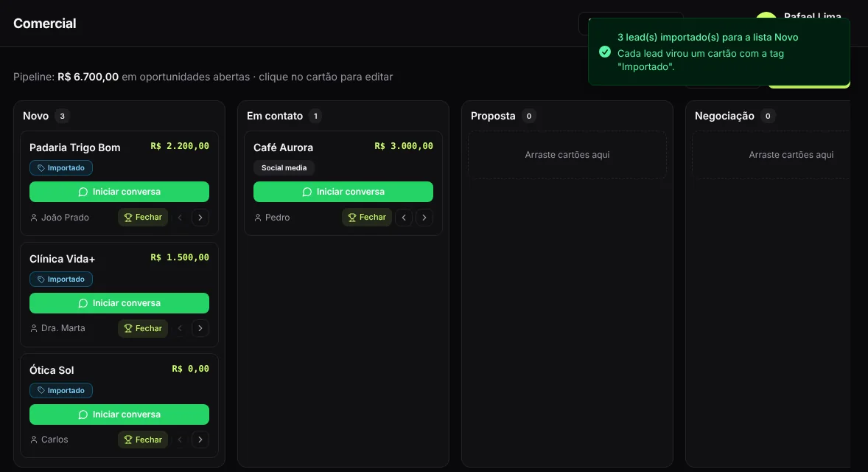Click Fechar on Café Aurora card

pyautogui.click(x=366, y=217)
